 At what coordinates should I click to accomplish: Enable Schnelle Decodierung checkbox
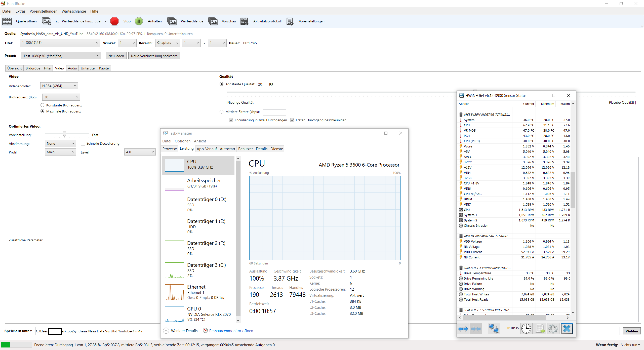[83, 143]
